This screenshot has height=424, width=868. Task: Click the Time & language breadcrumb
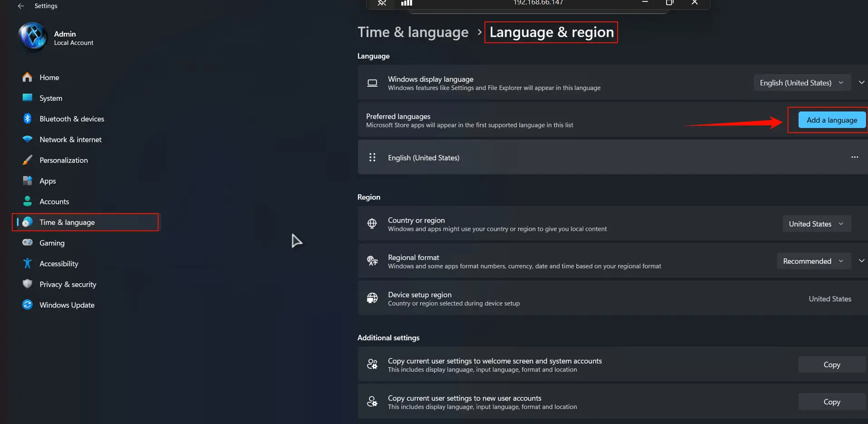click(413, 32)
